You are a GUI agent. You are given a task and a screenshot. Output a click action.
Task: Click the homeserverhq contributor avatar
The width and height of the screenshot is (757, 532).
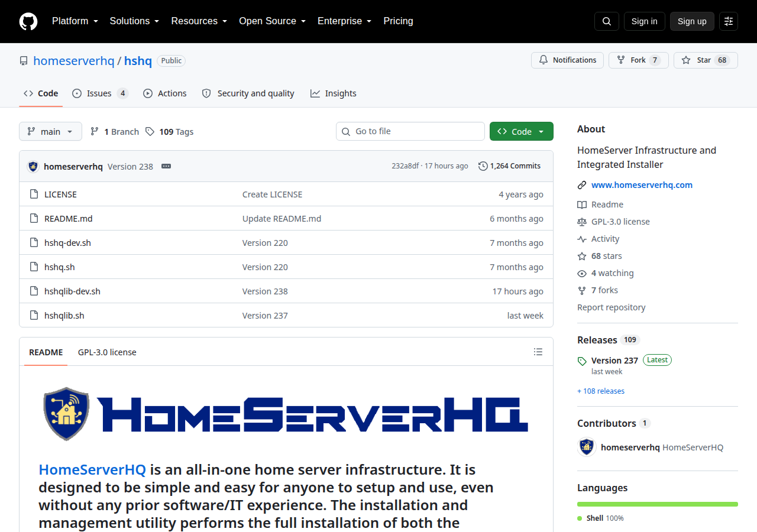point(587,447)
